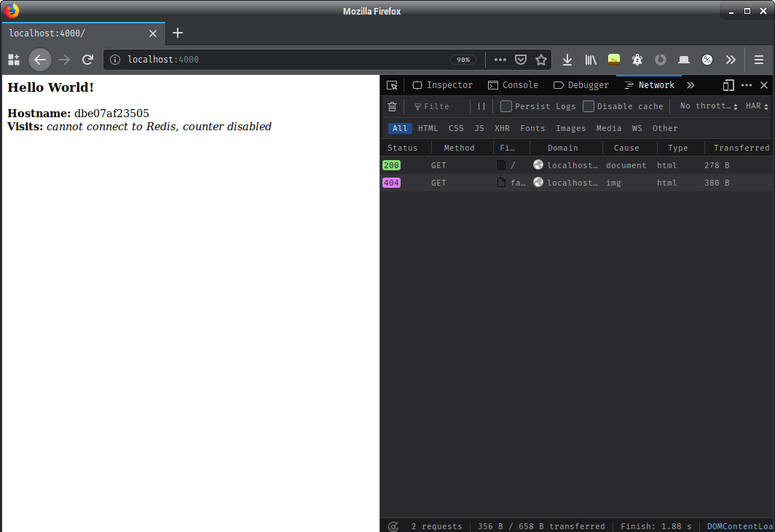Select the Network tab
Image resolution: width=775 pixels, height=532 pixels.
pyautogui.click(x=650, y=85)
